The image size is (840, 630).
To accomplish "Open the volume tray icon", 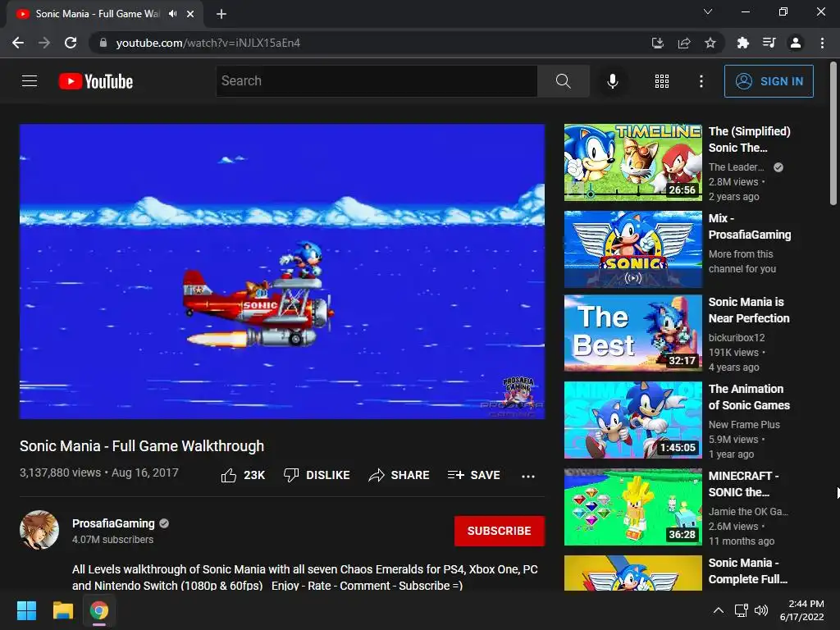I will (760, 610).
